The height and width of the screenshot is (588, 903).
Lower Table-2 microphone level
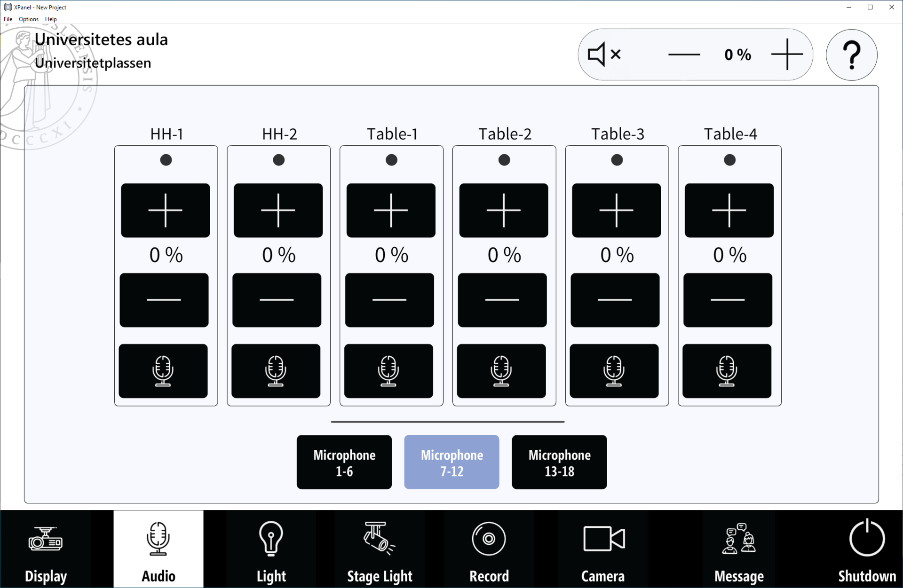(502, 300)
